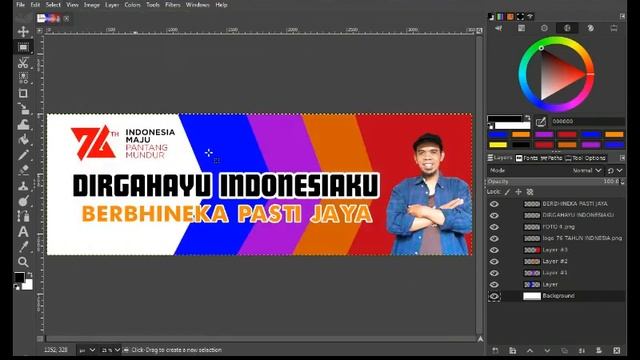The width and height of the screenshot is (640, 360).
Task: Select the Bucket Fill tool
Action: 23,140
